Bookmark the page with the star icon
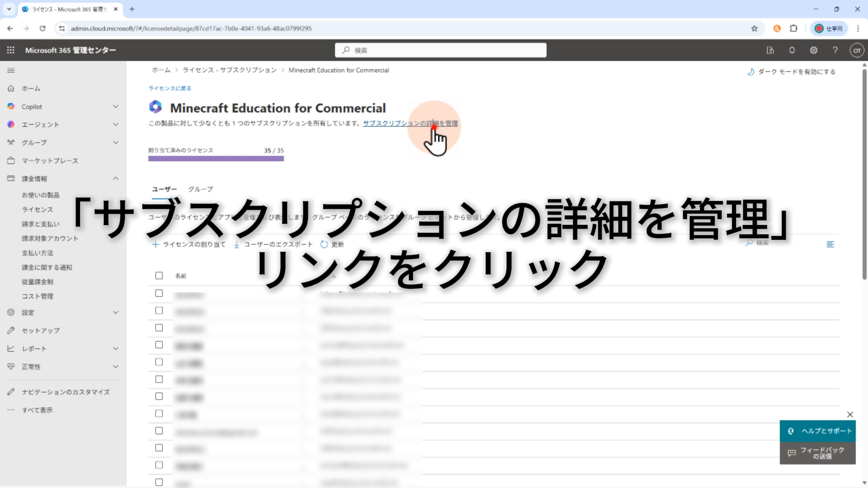This screenshot has width=868, height=488. 754,28
